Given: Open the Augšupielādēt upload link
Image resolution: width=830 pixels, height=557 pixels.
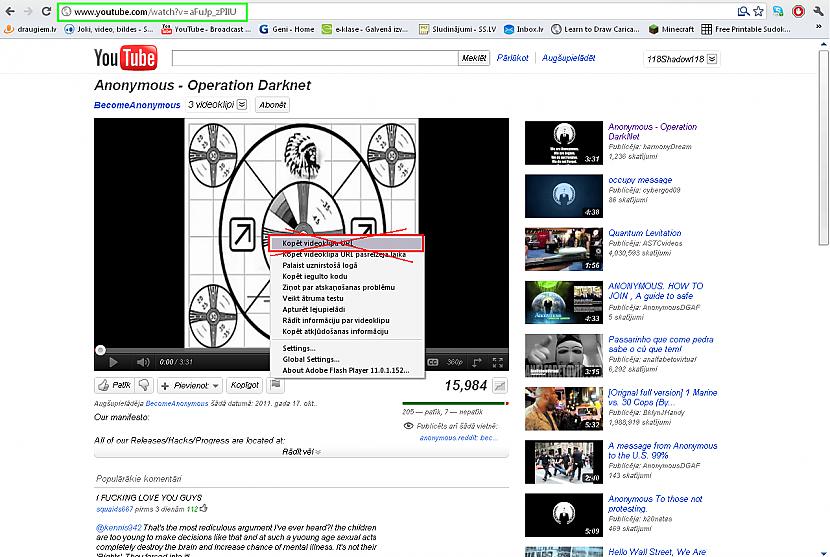Looking at the screenshot, I should tap(569, 58).
